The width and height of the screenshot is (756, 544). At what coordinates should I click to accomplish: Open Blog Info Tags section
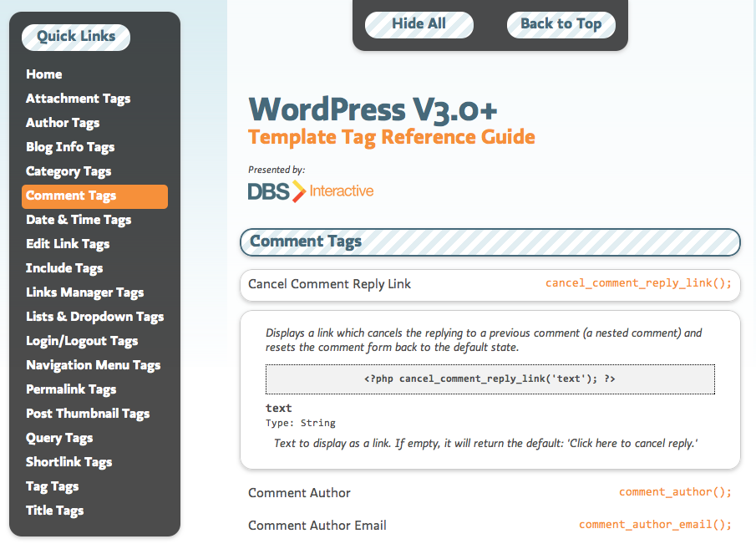(x=70, y=147)
